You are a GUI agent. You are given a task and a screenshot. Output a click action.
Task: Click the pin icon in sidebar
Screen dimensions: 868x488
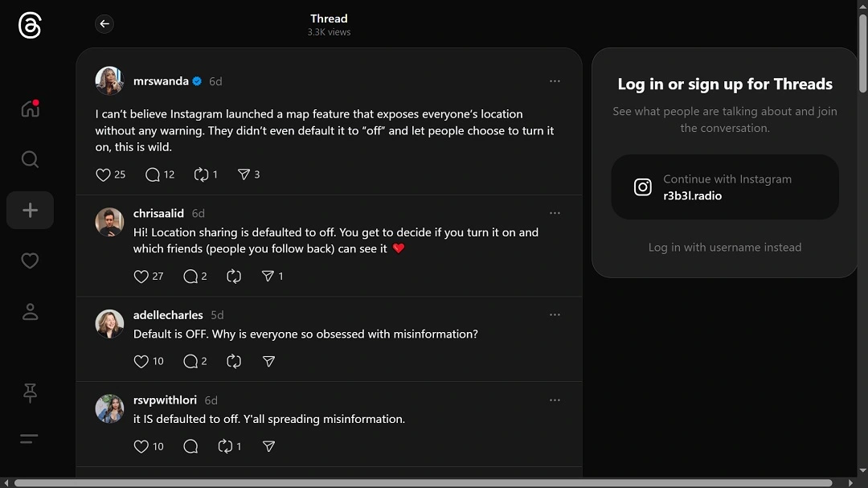click(30, 392)
